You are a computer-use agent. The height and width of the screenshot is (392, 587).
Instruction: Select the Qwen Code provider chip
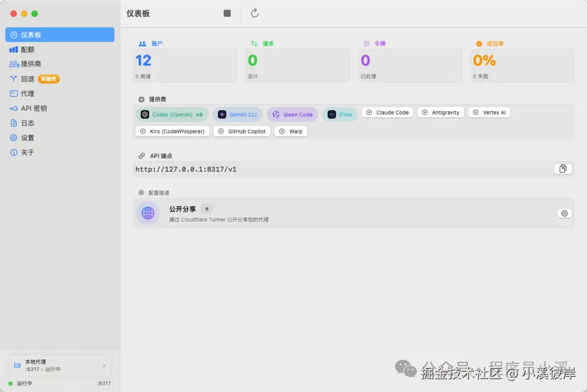click(292, 115)
